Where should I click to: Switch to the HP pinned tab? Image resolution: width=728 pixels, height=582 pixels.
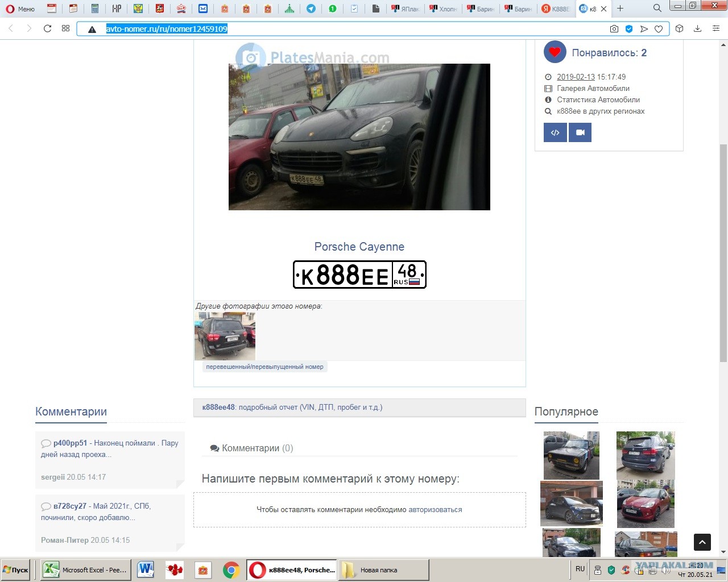tap(117, 9)
